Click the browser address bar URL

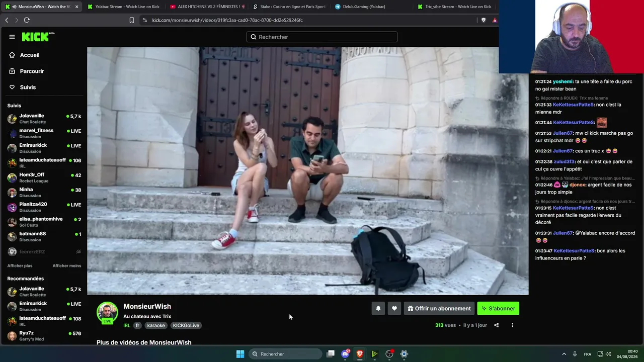tap(227, 20)
